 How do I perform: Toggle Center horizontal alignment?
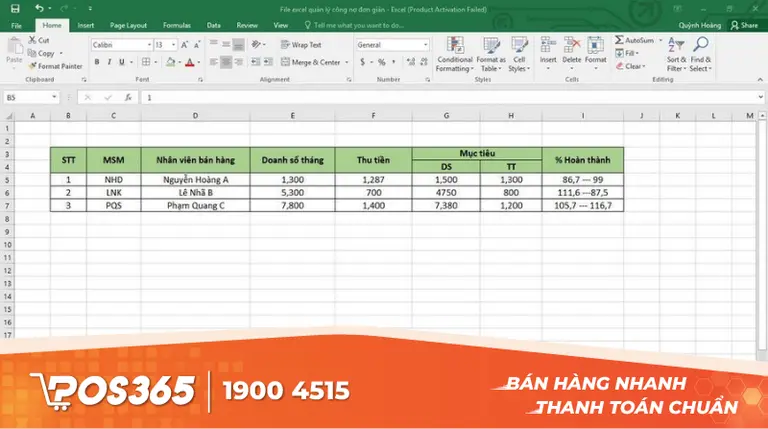(x=226, y=62)
